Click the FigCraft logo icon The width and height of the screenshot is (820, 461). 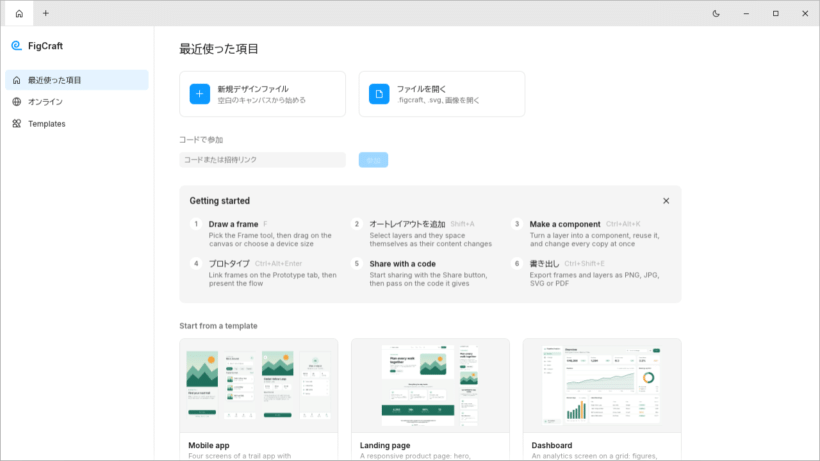click(x=16, y=46)
